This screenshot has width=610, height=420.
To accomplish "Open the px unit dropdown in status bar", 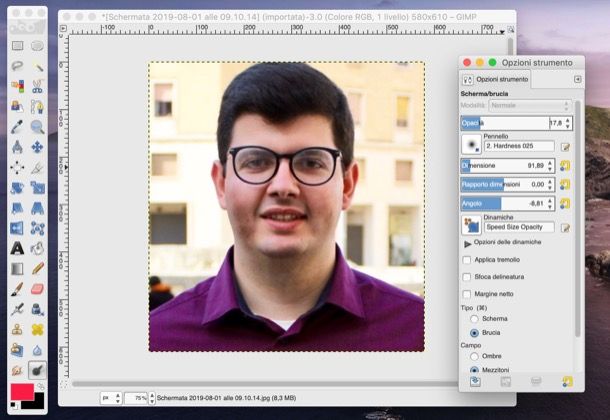I will [111, 398].
